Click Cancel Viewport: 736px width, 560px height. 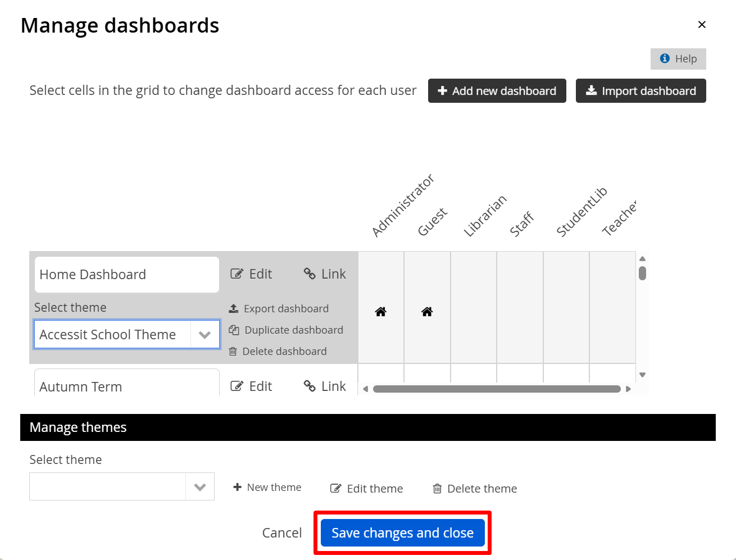tap(282, 533)
